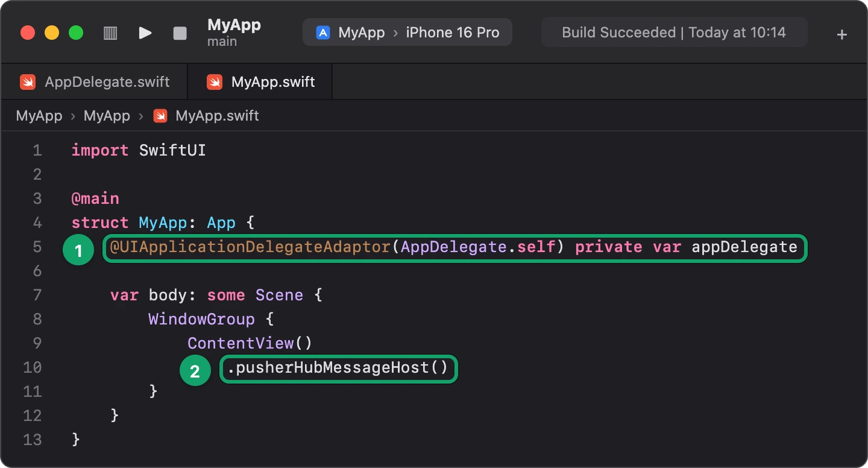Open the MyApp.swift breadcrumb item
The width and height of the screenshot is (868, 468).
pos(217,116)
